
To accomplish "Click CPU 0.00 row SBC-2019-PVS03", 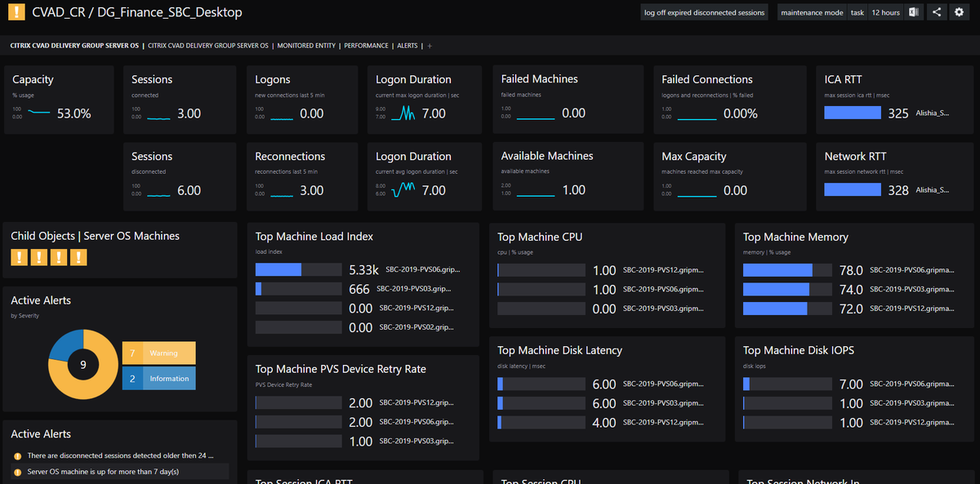I will 601,309.
